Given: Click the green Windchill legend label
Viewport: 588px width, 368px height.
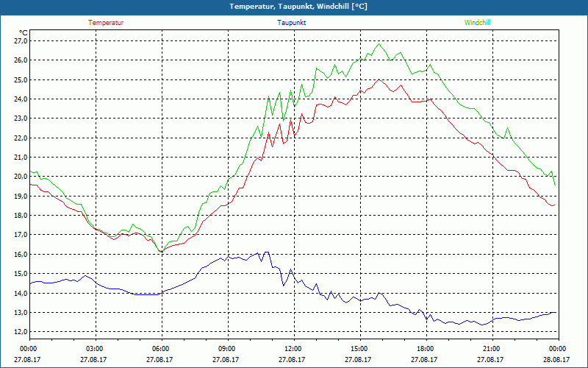Looking at the screenshot, I should click(477, 23).
